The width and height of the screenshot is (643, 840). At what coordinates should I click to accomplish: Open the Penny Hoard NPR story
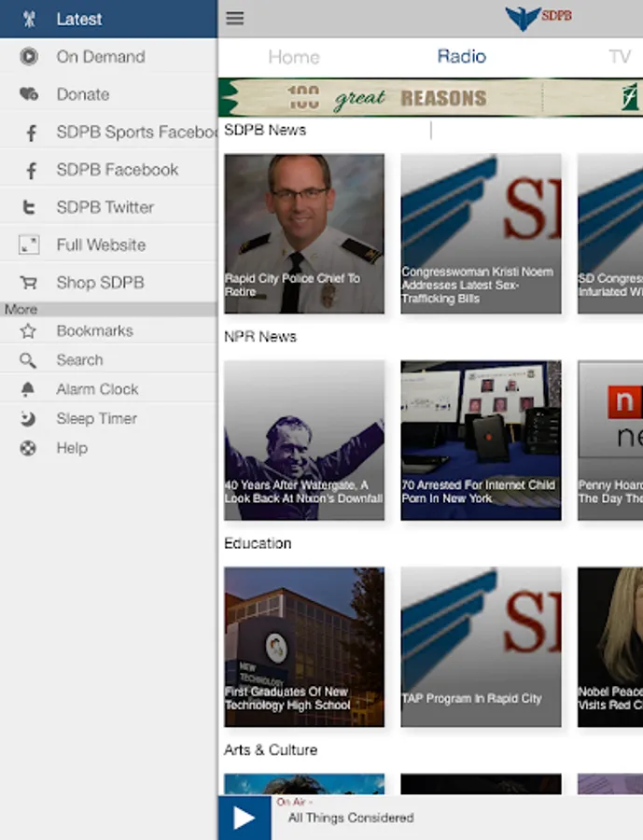[610, 441]
